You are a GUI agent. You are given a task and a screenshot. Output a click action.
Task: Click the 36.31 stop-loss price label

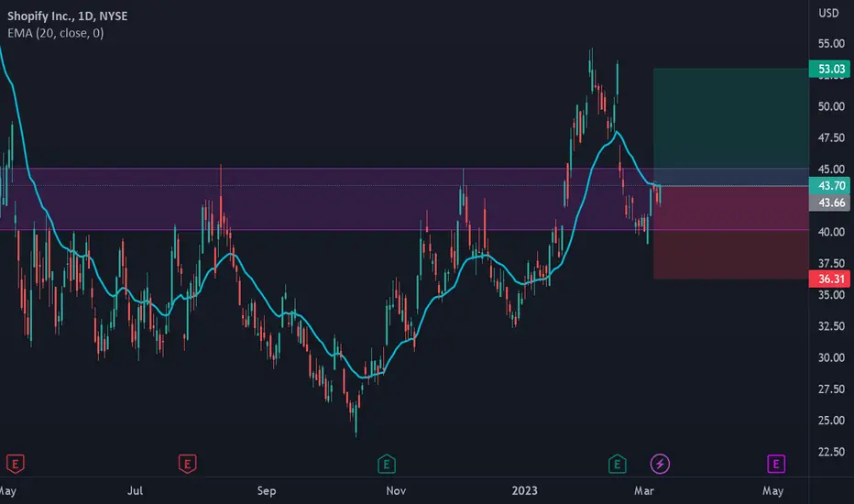point(830,279)
